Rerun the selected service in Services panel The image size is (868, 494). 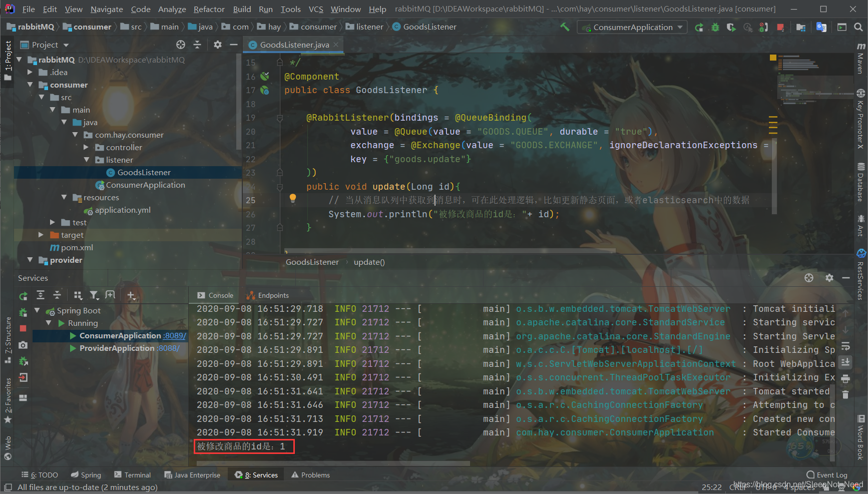click(x=23, y=296)
